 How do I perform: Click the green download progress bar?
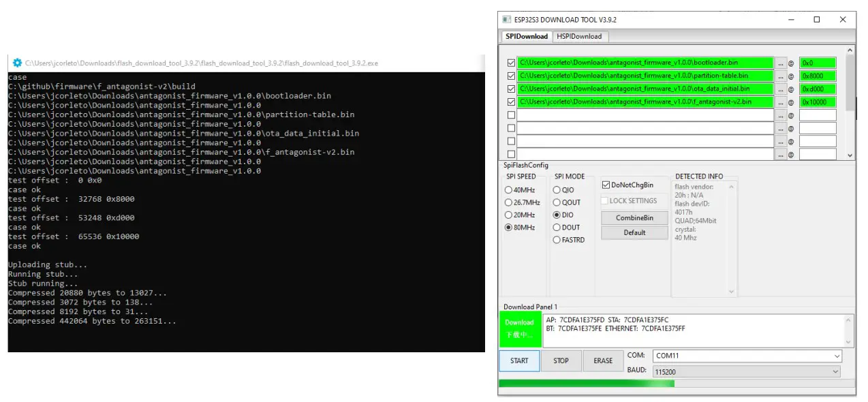coord(587,384)
